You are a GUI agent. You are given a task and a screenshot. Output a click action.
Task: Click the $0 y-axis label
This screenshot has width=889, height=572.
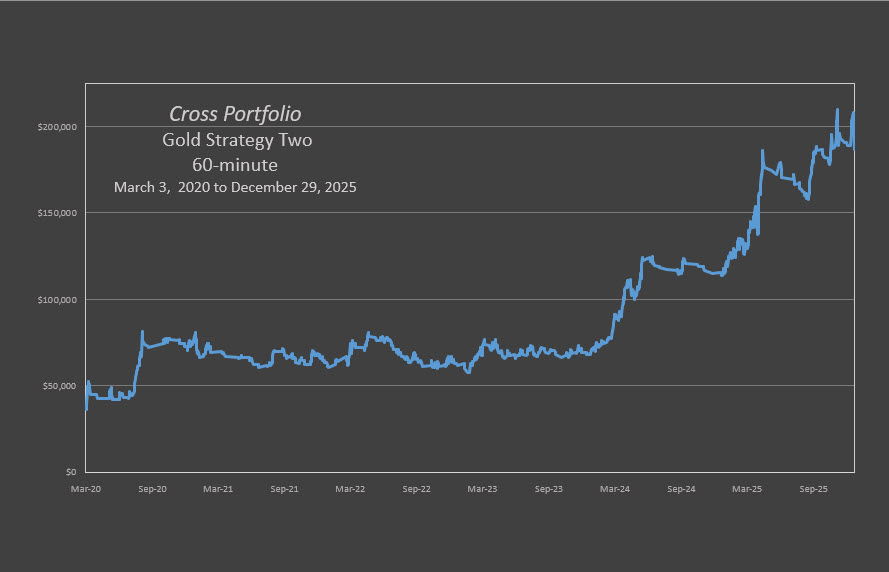(x=72, y=472)
